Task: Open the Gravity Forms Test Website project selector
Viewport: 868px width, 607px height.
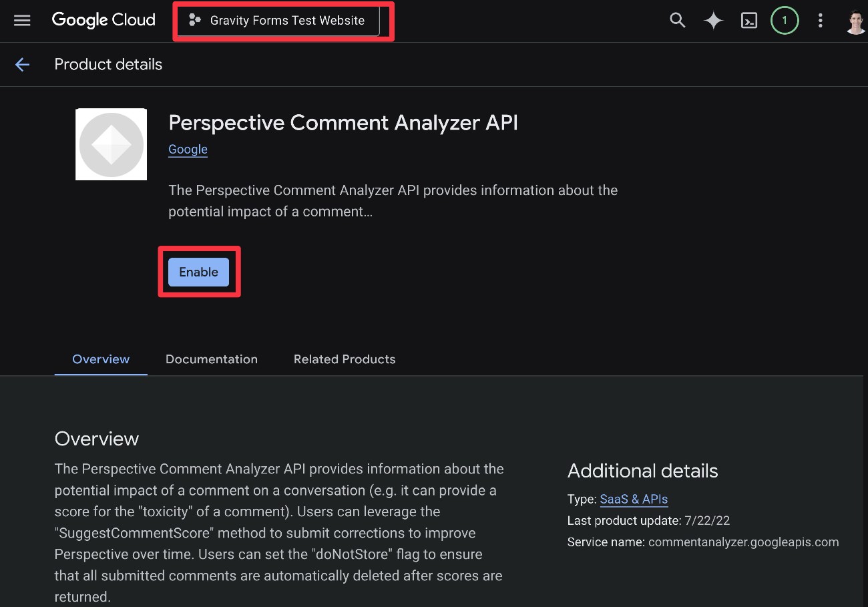Action: point(283,21)
